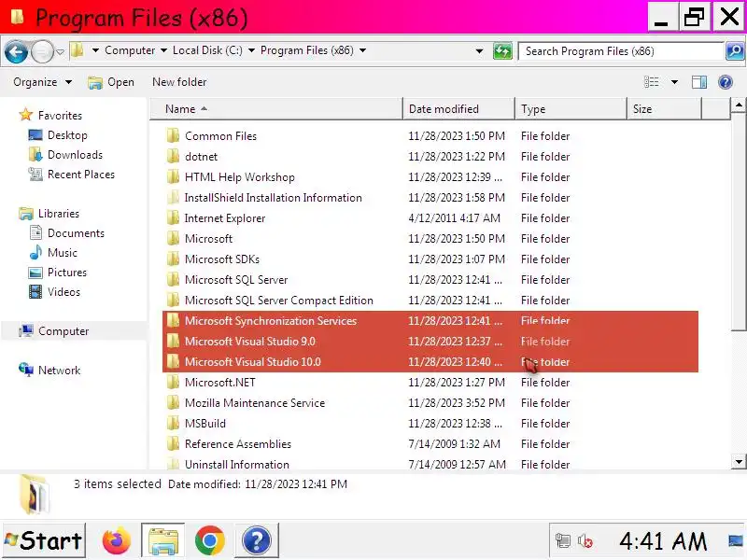Image resolution: width=747 pixels, height=560 pixels.
Task: Select the Microsoft SQL Server folder name
Action: [x=236, y=279]
